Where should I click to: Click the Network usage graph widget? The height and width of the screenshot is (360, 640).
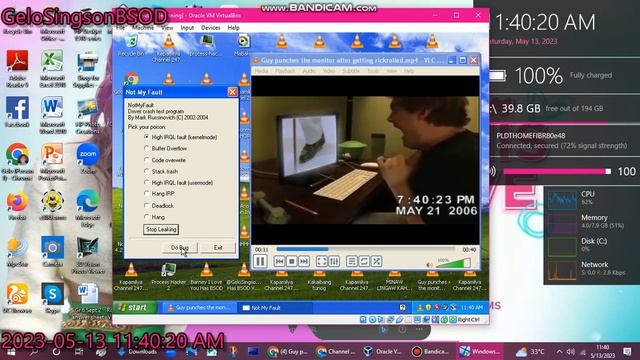(x=562, y=269)
